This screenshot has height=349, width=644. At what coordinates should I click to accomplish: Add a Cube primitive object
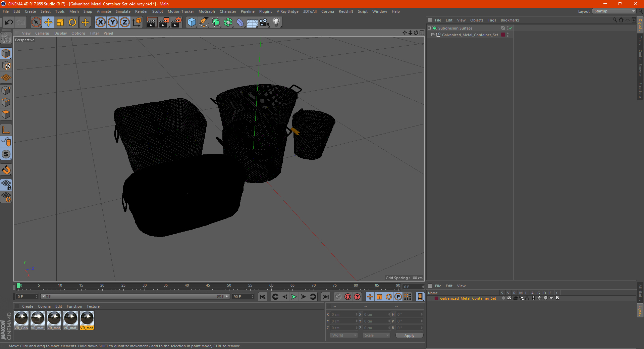tap(192, 22)
